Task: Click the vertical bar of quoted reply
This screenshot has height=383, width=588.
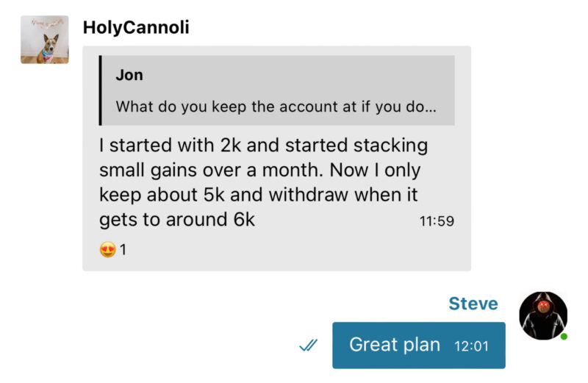Action: pos(101,90)
